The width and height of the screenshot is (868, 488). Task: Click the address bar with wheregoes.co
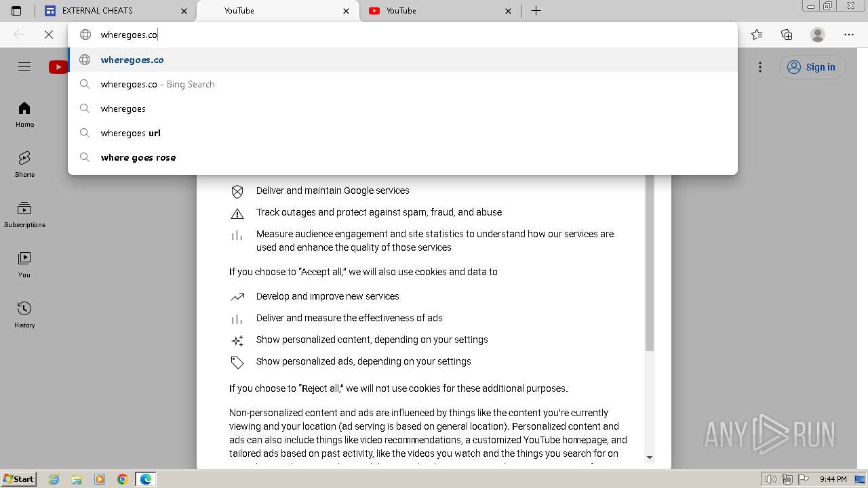[403, 35]
